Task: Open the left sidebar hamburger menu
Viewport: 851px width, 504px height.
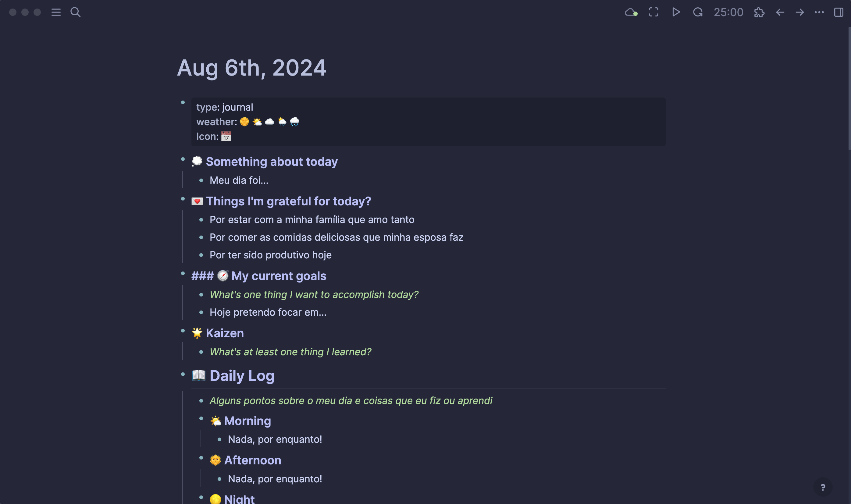Action: point(56,12)
